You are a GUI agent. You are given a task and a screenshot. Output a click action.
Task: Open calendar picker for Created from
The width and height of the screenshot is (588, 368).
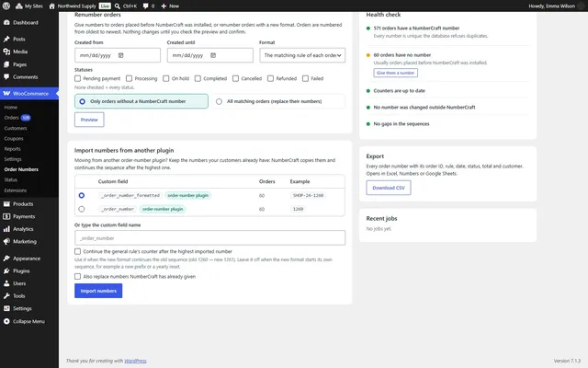coord(120,55)
